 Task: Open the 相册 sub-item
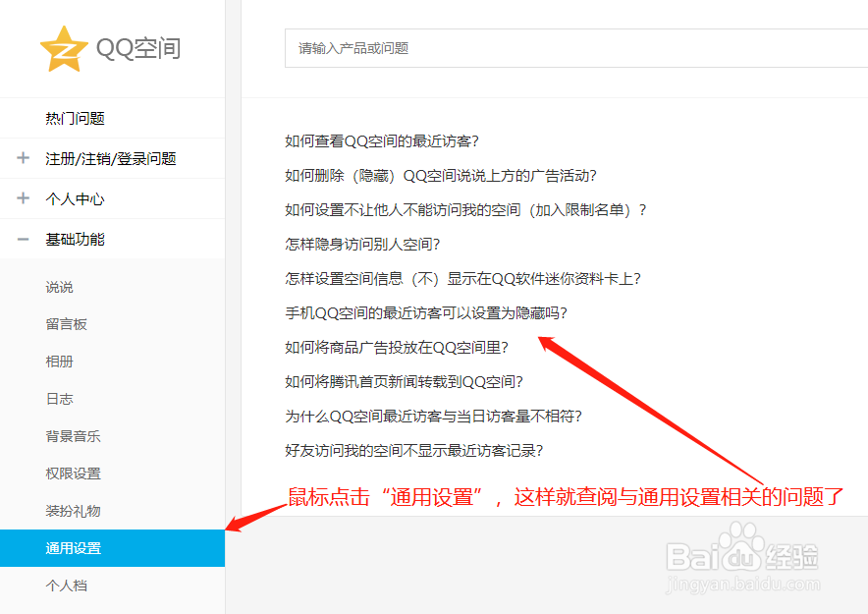click(59, 362)
